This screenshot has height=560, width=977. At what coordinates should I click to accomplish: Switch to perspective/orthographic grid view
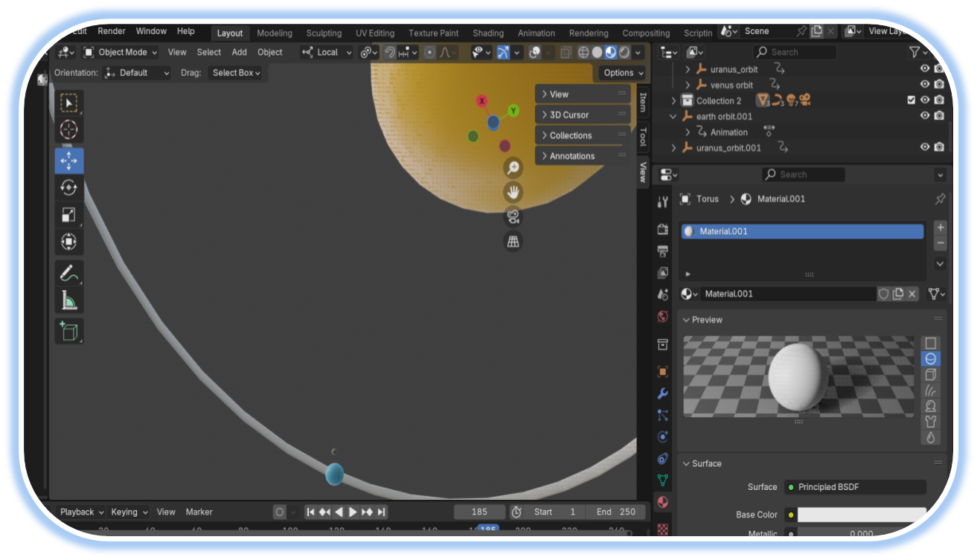coord(513,242)
